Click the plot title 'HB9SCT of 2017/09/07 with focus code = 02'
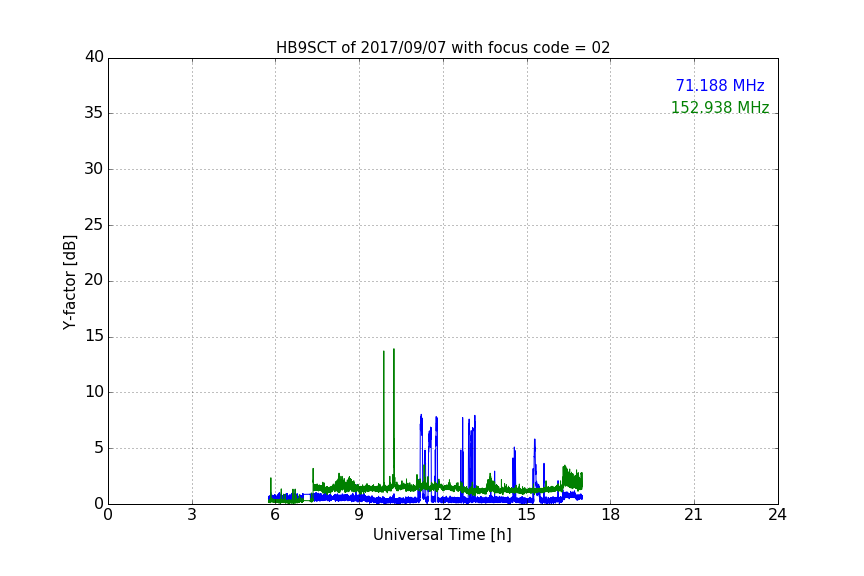Image resolution: width=864 pixels, height=576 pixels. coord(442,48)
